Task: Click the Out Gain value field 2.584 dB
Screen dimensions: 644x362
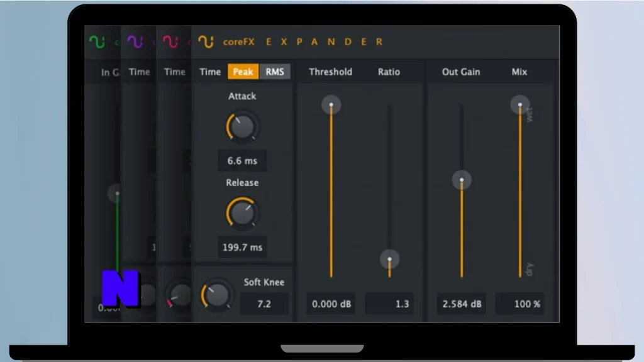Action: click(x=462, y=304)
